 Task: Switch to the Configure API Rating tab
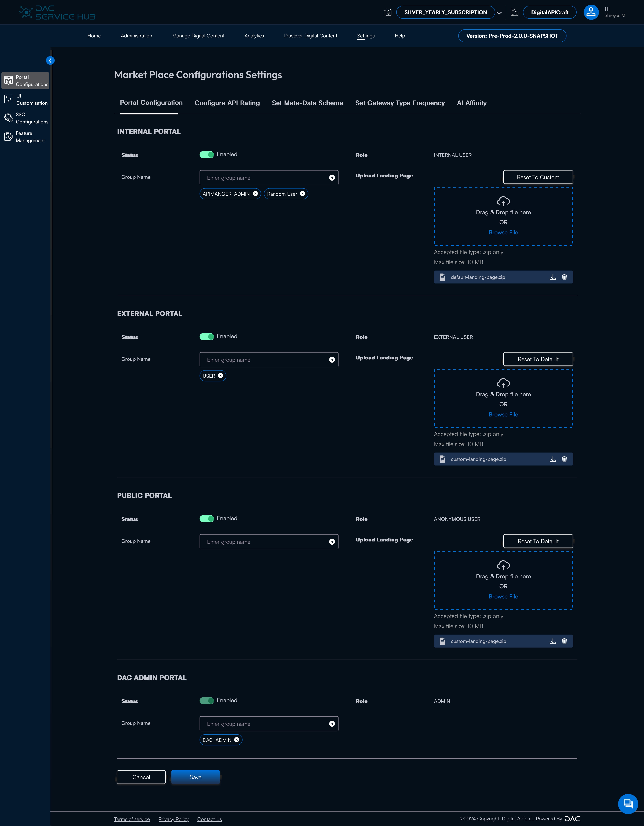coord(227,103)
